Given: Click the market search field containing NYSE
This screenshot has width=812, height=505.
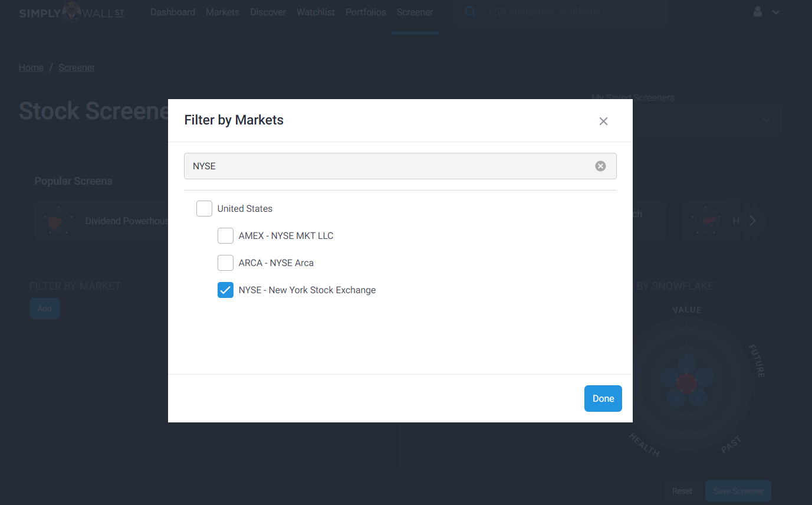Looking at the screenshot, I should click(x=400, y=166).
